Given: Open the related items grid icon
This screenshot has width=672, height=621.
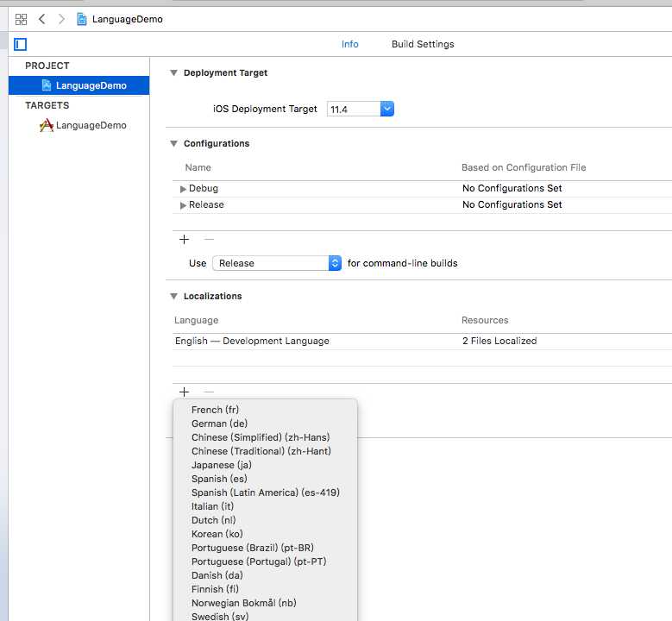Looking at the screenshot, I should pyautogui.click(x=21, y=19).
